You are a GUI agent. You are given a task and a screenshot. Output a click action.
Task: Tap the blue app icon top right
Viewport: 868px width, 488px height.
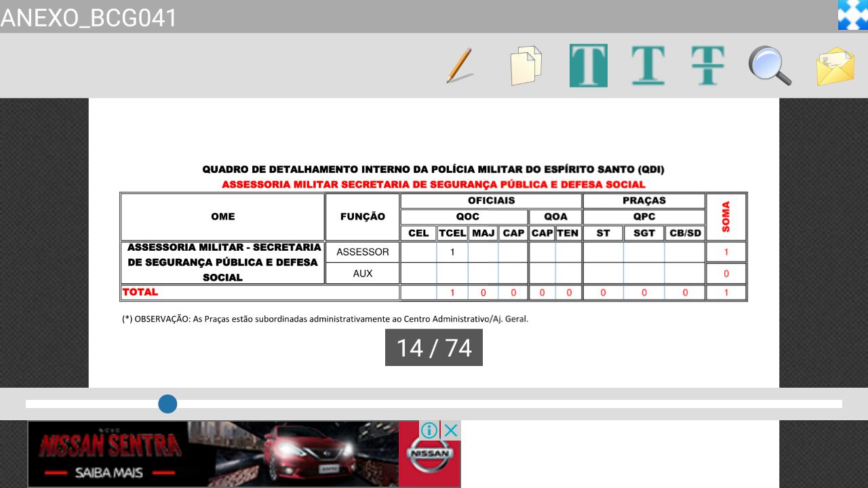[x=853, y=15]
